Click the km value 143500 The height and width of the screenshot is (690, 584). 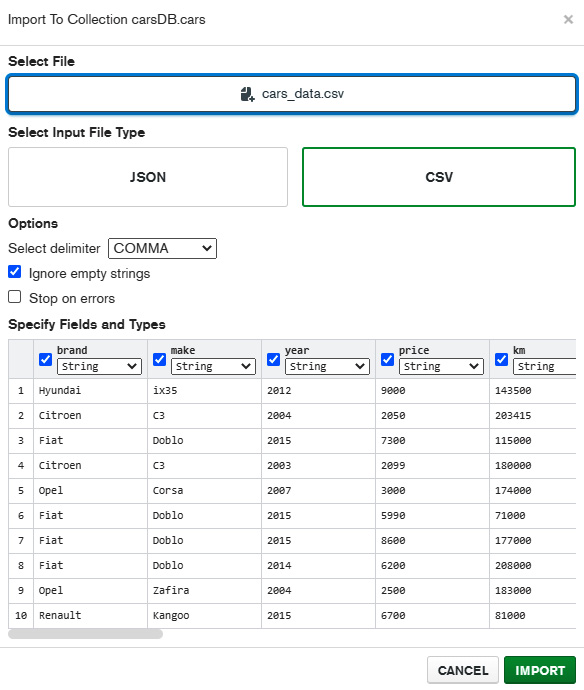pyautogui.click(x=513, y=390)
